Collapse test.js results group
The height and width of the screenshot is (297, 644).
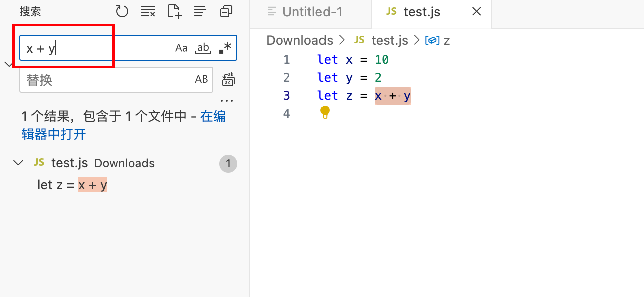(18, 163)
